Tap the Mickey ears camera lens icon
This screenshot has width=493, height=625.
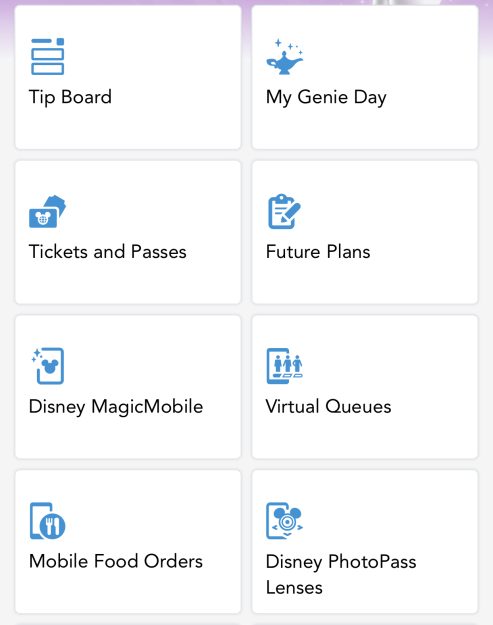click(285, 521)
